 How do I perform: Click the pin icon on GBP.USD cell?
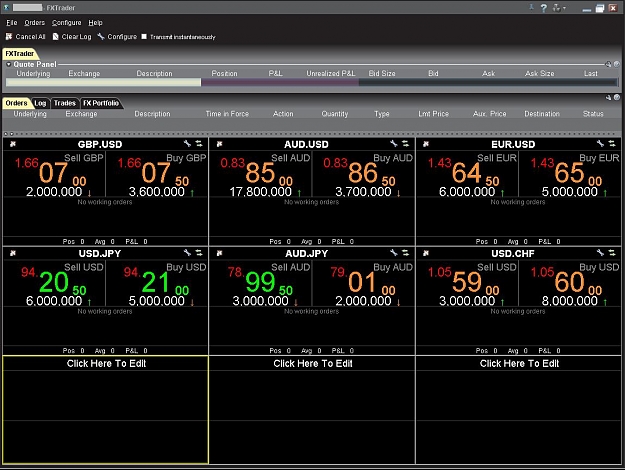pyautogui.click(x=13, y=144)
